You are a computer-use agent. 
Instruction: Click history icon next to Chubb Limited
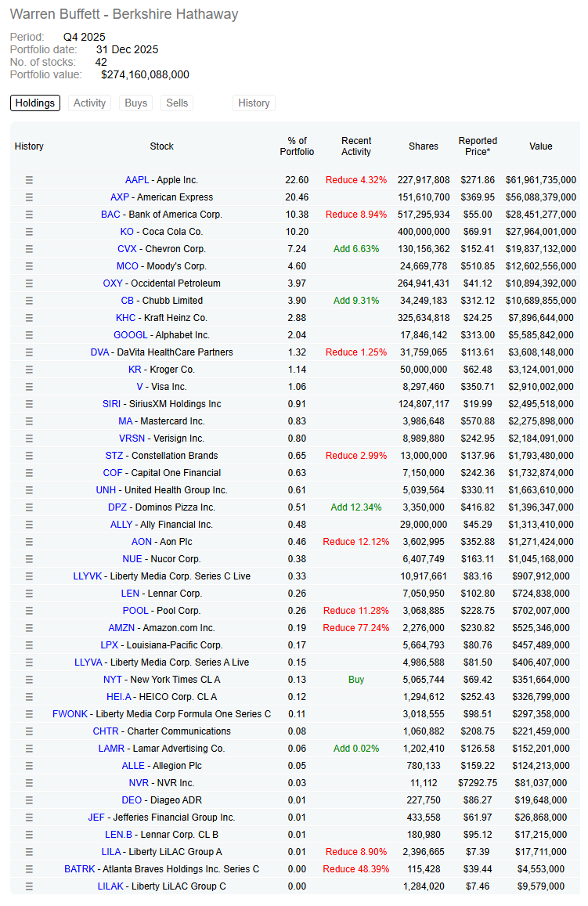pos(29,301)
